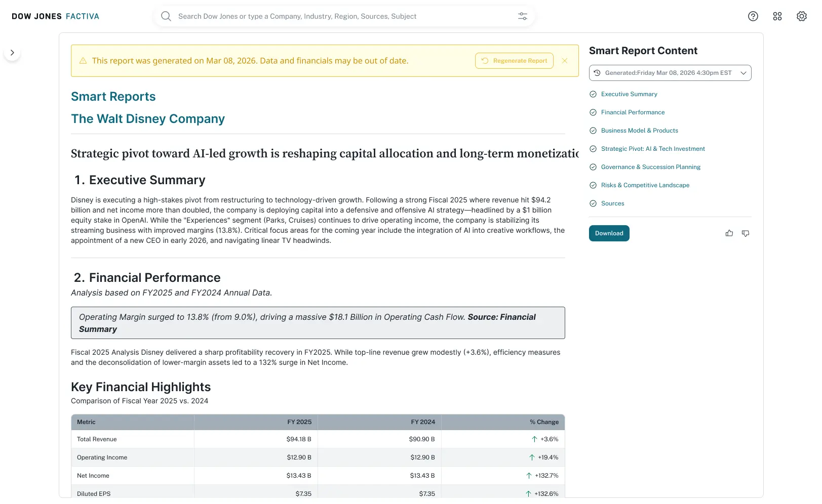Screen dimensions: 822x504
Task: Open the Generated date version dropdown
Action: 670,73
